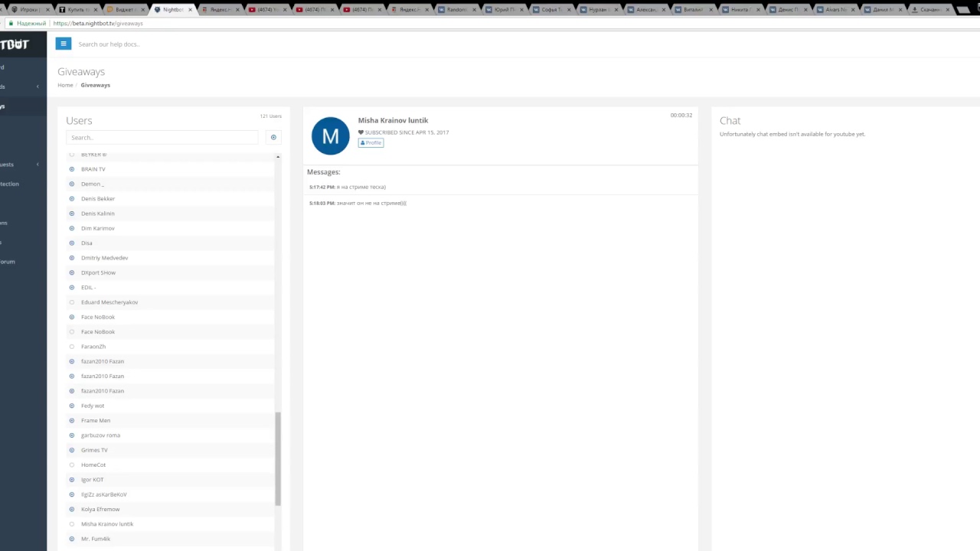980x551 pixels.
Task: Click the status circle beside Dmitriy Medvedev
Action: (72, 258)
